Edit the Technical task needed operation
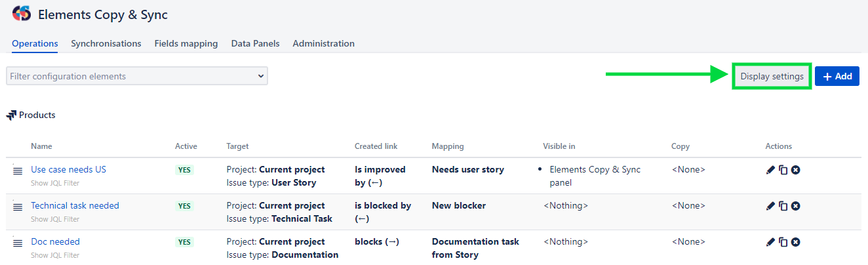The height and width of the screenshot is (265, 868). 770,206
